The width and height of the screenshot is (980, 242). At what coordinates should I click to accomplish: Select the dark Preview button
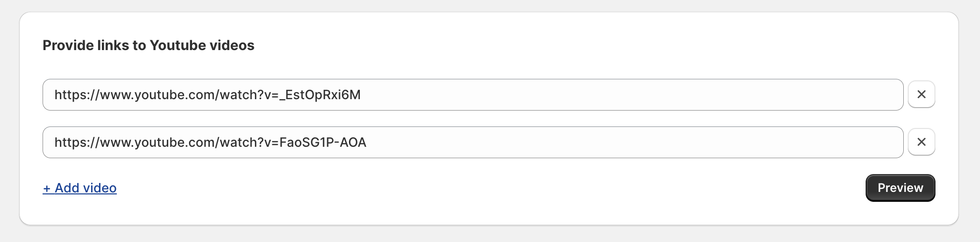point(900,188)
